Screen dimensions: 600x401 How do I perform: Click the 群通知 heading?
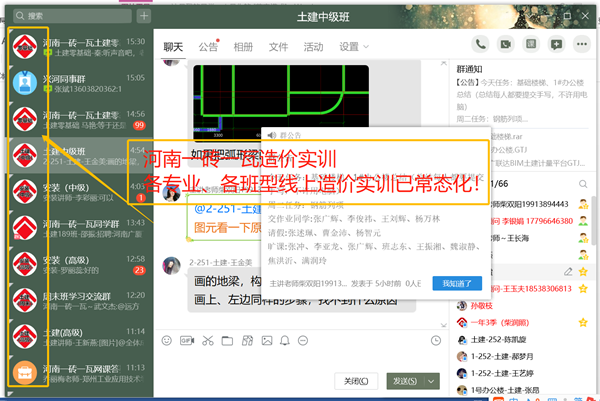pyautogui.click(x=470, y=69)
